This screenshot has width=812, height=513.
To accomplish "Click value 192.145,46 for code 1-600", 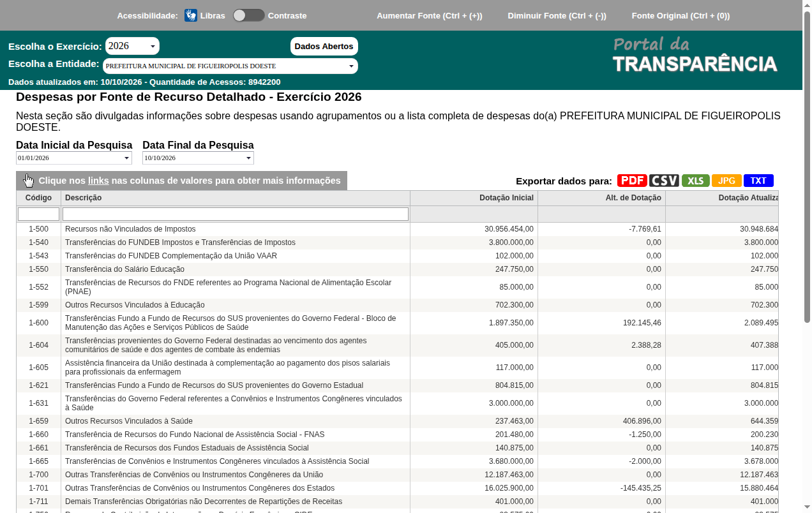I will coord(642,323).
